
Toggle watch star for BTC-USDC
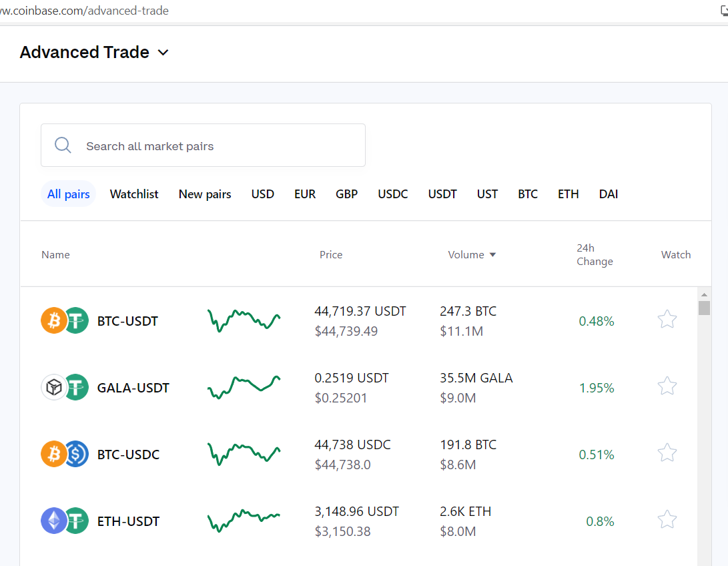tap(667, 453)
